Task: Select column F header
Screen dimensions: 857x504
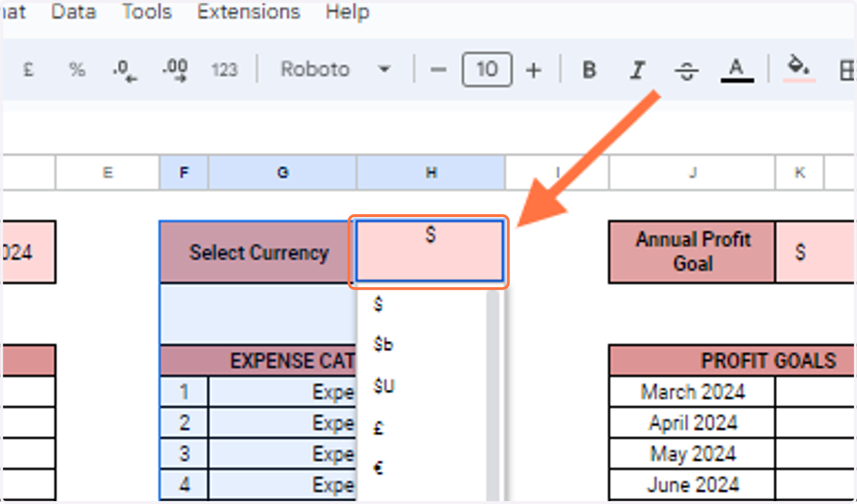Action: coord(184,173)
